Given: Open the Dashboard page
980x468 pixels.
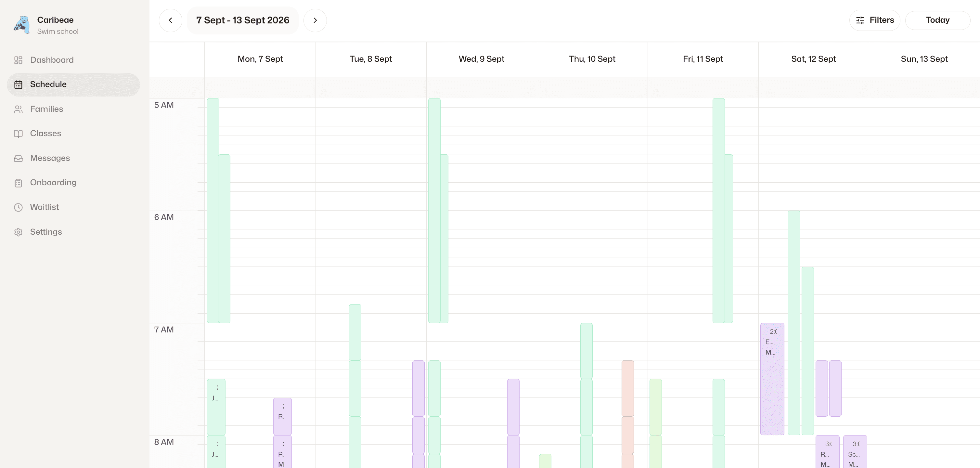Looking at the screenshot, I should pyautogui.click(x=73, y=60).
